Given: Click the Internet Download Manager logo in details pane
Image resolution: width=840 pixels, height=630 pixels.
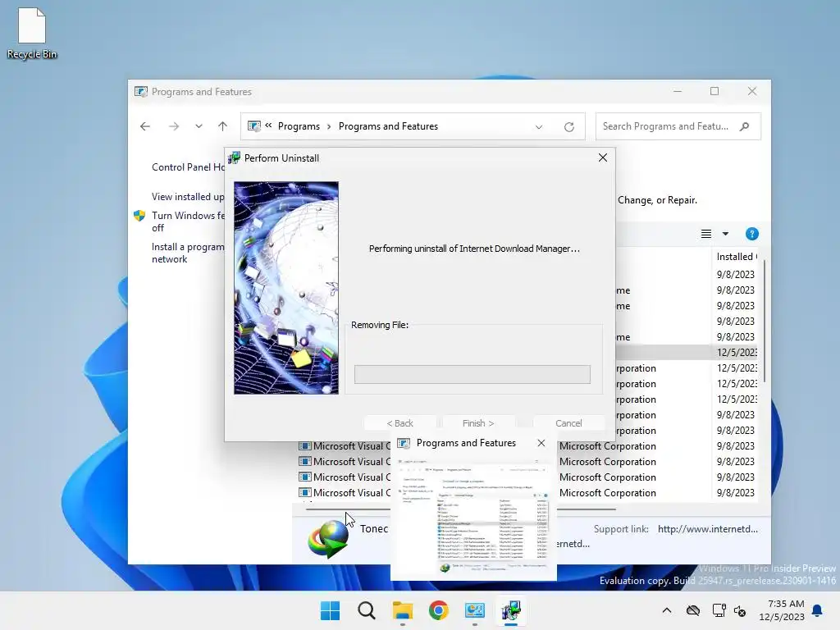Looking at the screenshot, I should (x=328, y=539).
